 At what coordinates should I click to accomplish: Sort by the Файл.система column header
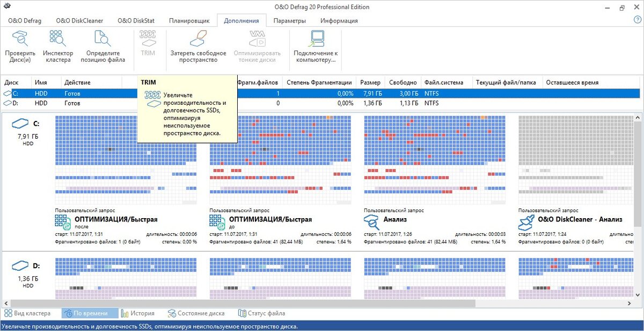[446, 82]
